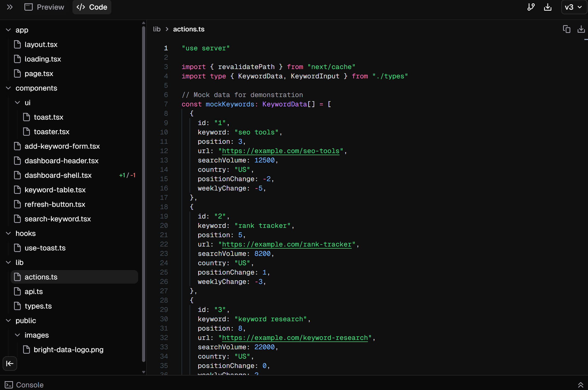The image size is (588, 390).
Task: Open the fork/branch icon in top bar
Action: click(531, 7)
